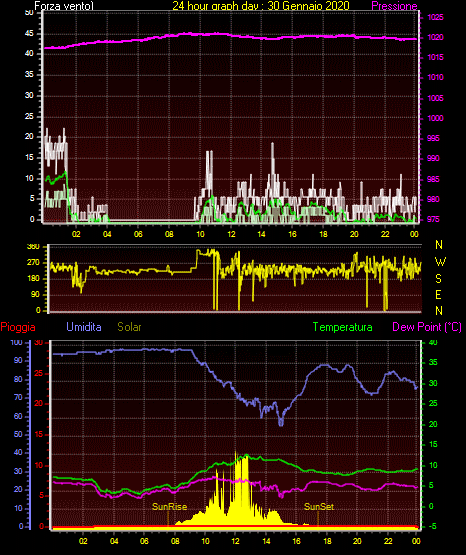
Task: Click the Pioggia legend label
Action: point(18,327)
